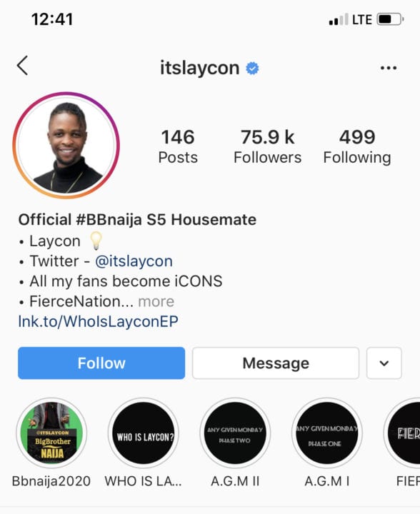Open the WHO IS LAYCON highlight
Viewport: 420px width, 514px height.
(x=144, y=433)
